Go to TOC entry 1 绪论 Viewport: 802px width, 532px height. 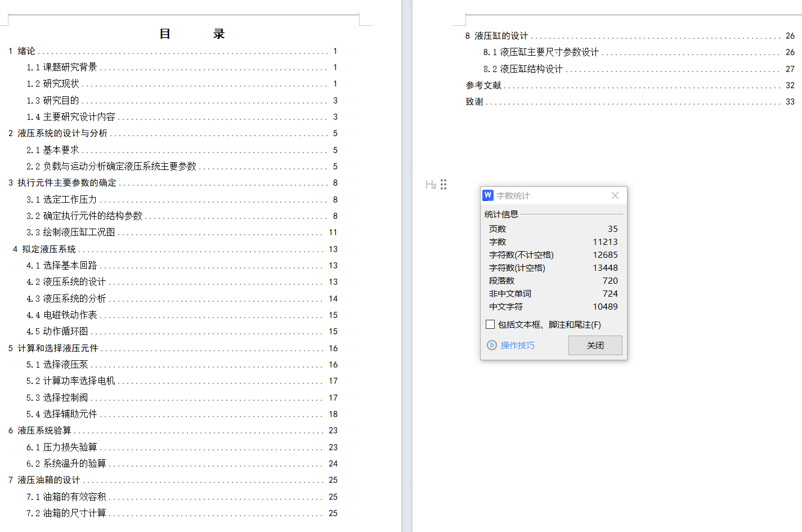173,51
